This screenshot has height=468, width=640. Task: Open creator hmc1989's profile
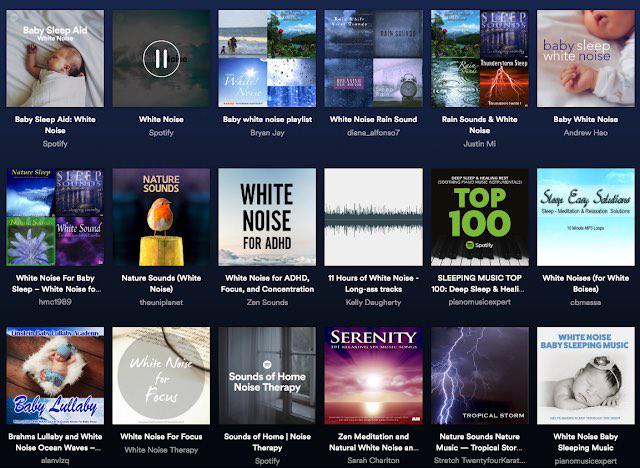[x=55, y=302]
